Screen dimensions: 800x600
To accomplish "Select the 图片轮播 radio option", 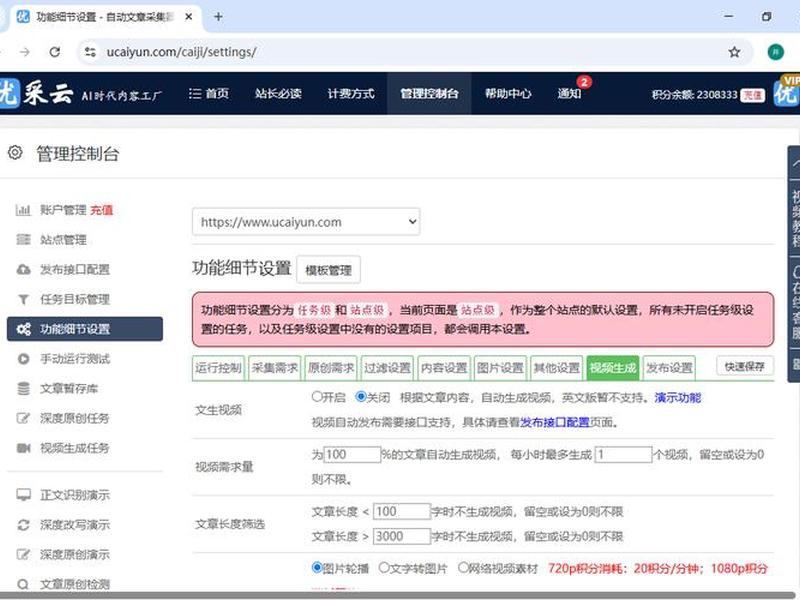I will (317, 567).
